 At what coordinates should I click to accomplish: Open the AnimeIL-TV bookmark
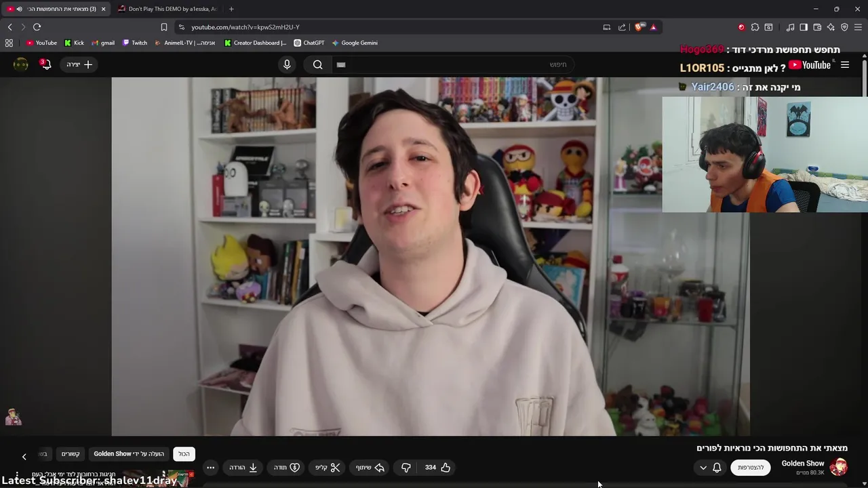(x=184, y=43)
